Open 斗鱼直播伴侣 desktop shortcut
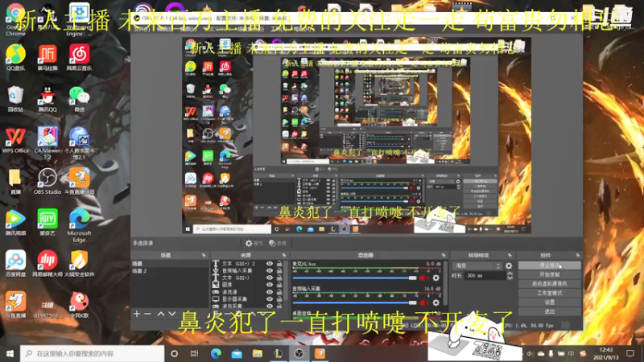Screen dimensions: 644x362 (79, 181)
